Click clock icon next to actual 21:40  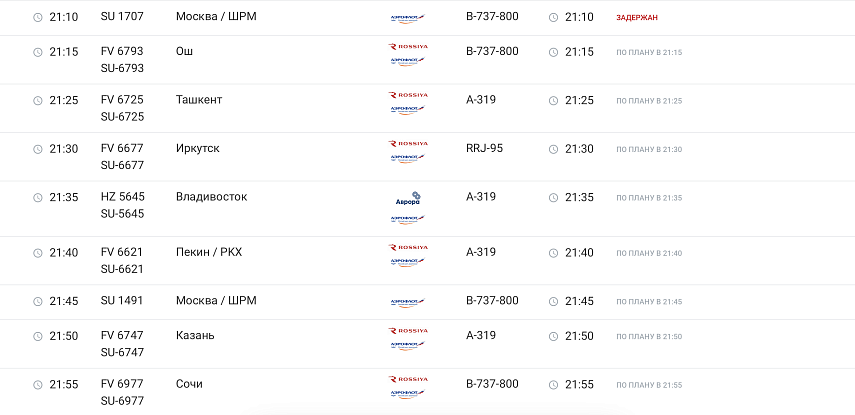pos(553,253)
